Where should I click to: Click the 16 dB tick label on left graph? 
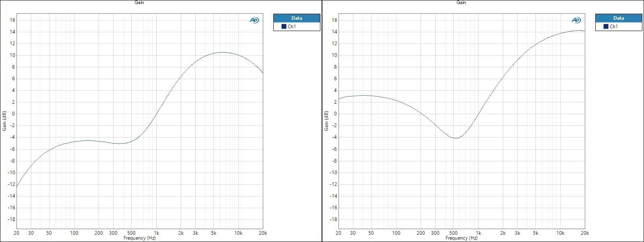pos(12,20)
